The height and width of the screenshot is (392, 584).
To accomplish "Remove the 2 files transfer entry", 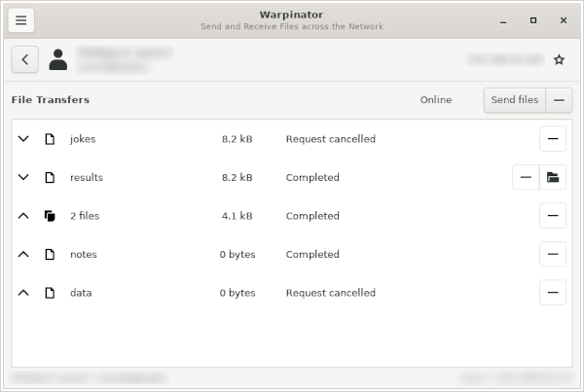I will 553,216.
